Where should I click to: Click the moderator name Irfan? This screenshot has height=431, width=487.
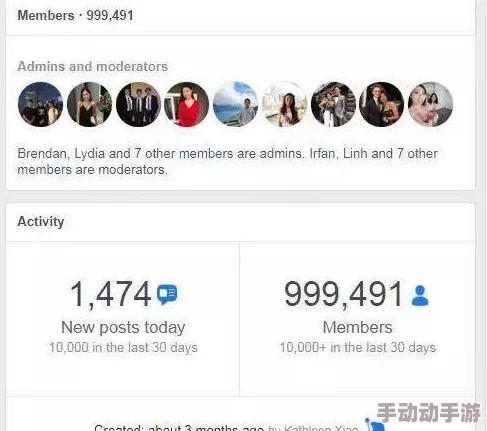click(322, 154)
